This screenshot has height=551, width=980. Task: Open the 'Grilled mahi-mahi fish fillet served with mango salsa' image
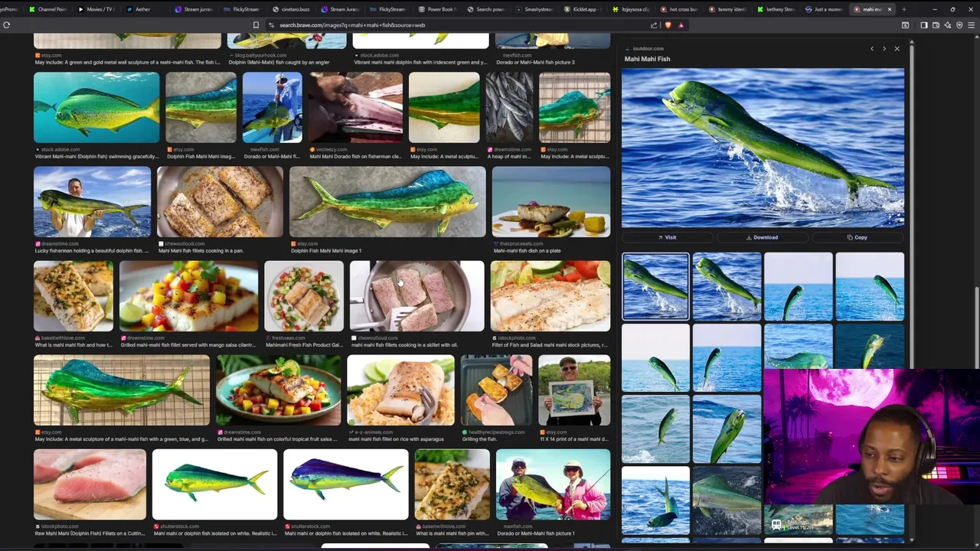tap(188, 296)
